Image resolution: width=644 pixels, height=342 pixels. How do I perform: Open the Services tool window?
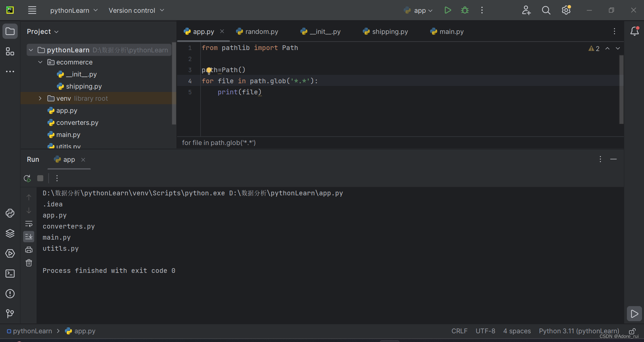point(10,253)
